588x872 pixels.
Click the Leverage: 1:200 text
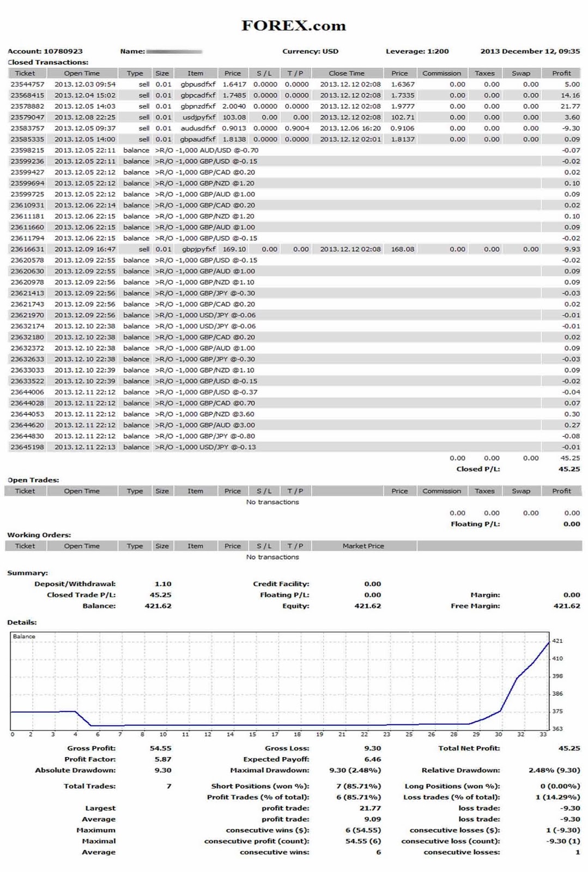(x=417, y=51)
